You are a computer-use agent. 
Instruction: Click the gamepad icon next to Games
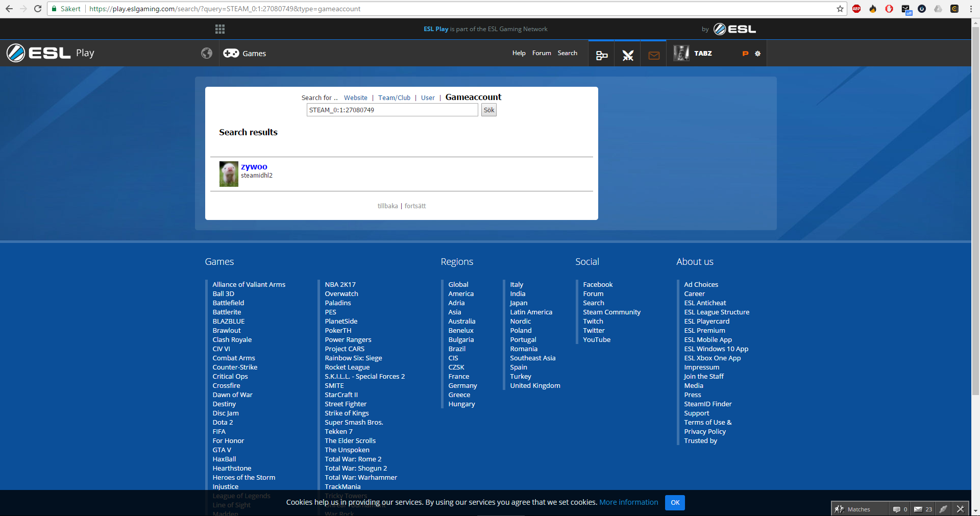[231, 53]
